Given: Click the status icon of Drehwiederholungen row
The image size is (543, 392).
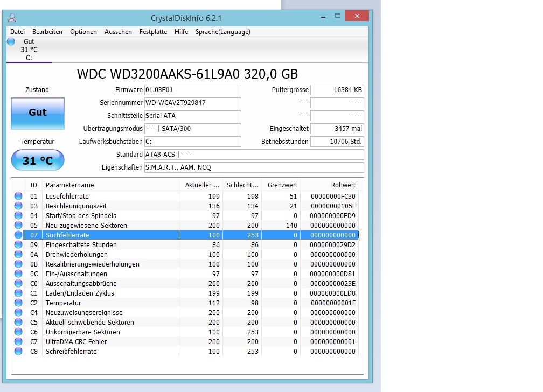Looking at the screenshot, I should click(x=18, y=255).
